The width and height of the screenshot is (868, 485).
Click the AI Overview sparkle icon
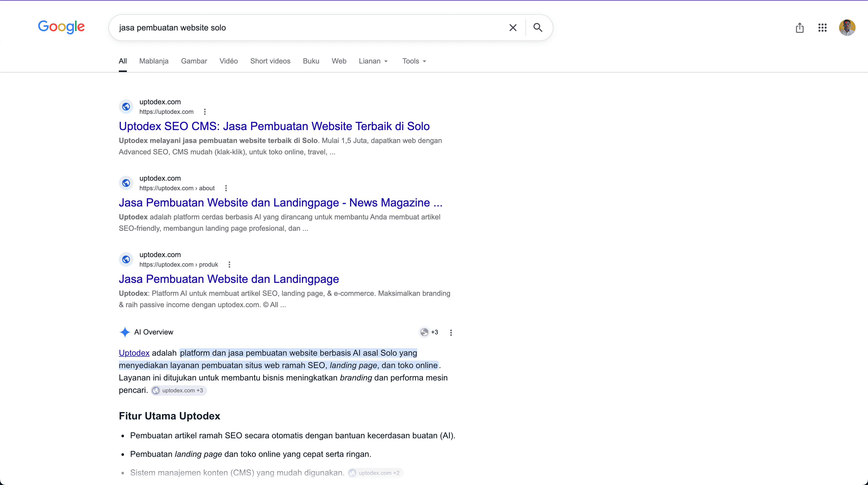coord(125,332)
